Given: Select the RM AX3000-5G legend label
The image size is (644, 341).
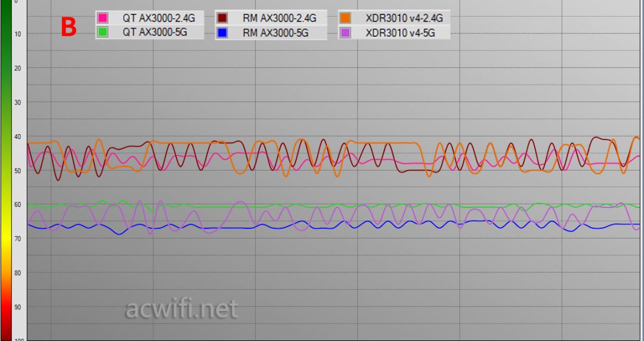Looking at the screenshot, I should [x=275, y=33].
